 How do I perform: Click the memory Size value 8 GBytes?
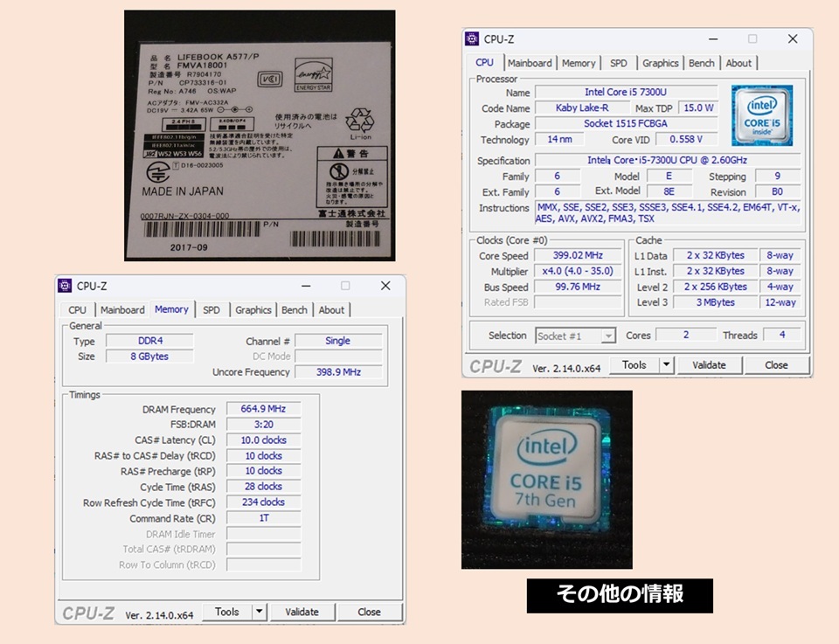(x=149, y=357)
